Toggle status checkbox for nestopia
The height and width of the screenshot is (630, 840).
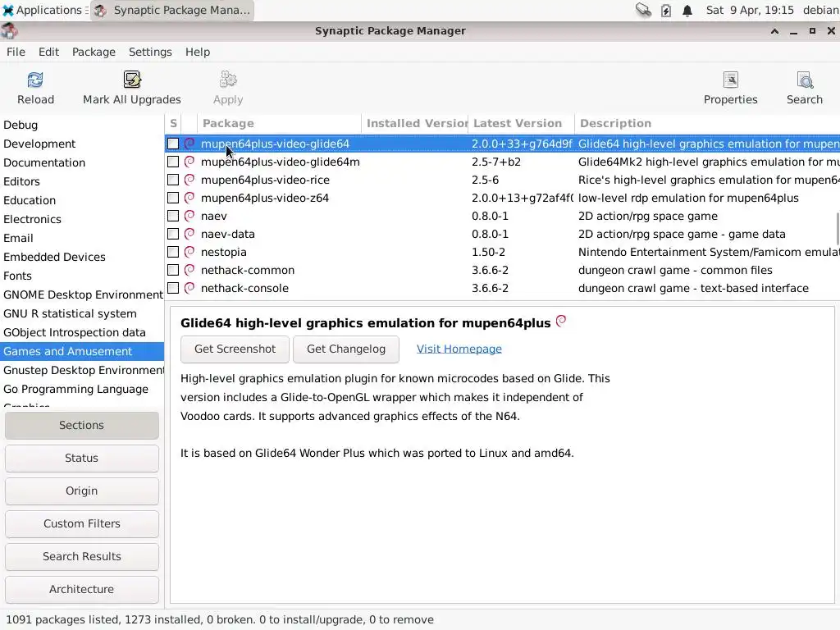click(173, 252)
